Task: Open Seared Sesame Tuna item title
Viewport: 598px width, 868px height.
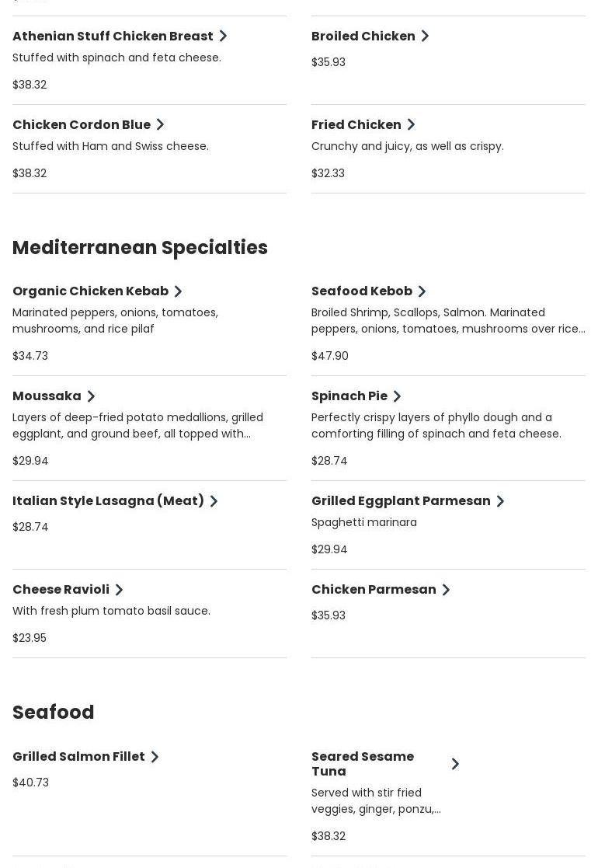Action: [x=363, y=764]
